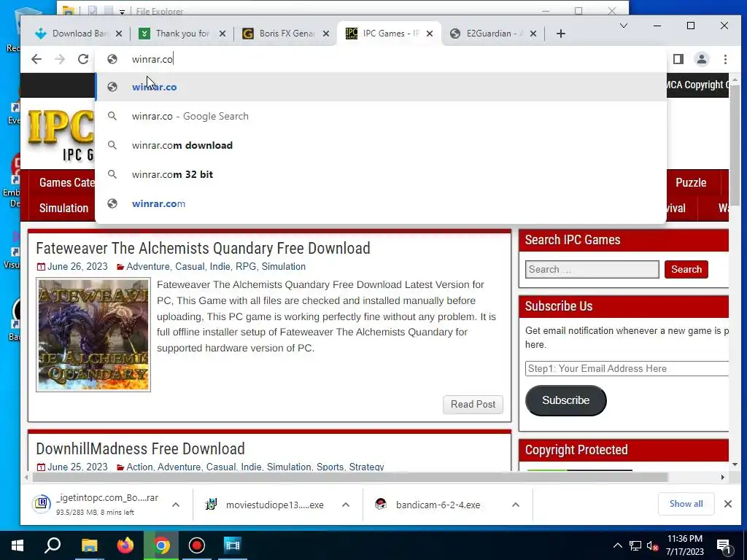
Task: Open the Chrome three-dot menu
Action: tap(725, 59)
